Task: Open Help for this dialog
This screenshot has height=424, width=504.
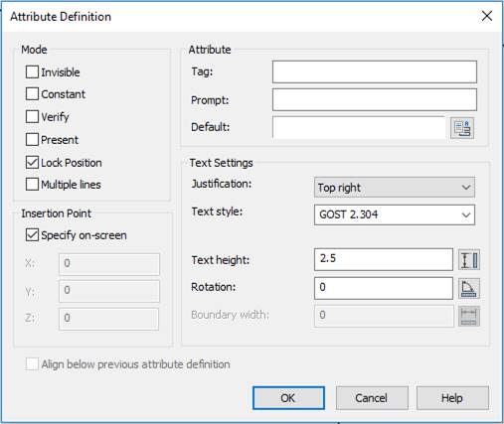Action: tap(452, 398)
